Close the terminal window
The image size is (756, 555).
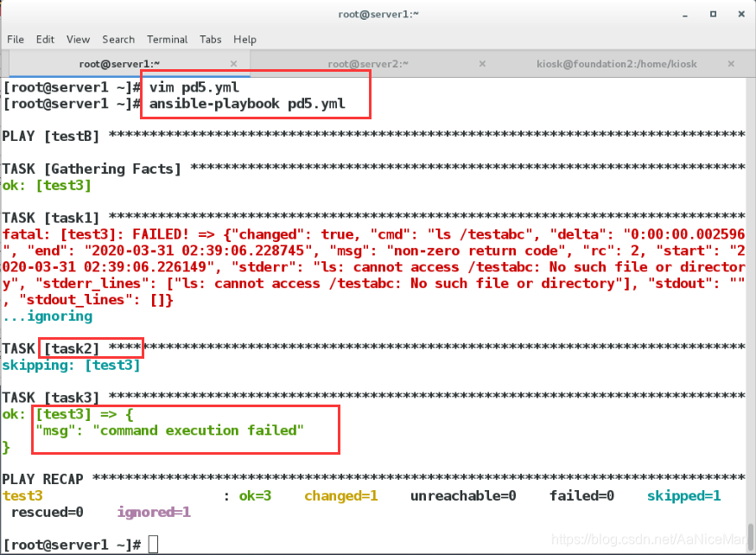click(741, 15)
